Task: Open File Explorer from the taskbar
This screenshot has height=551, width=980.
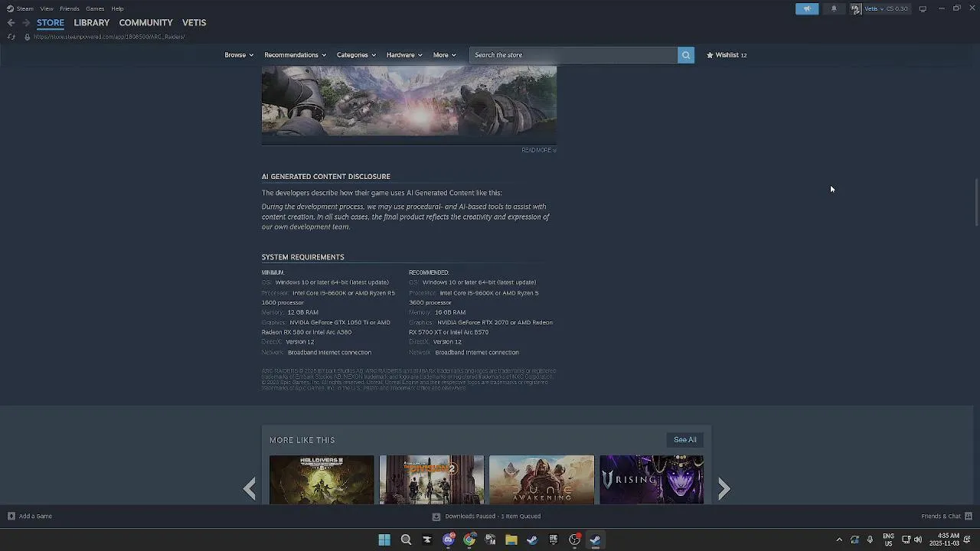Action: click(x=511, y=540)
